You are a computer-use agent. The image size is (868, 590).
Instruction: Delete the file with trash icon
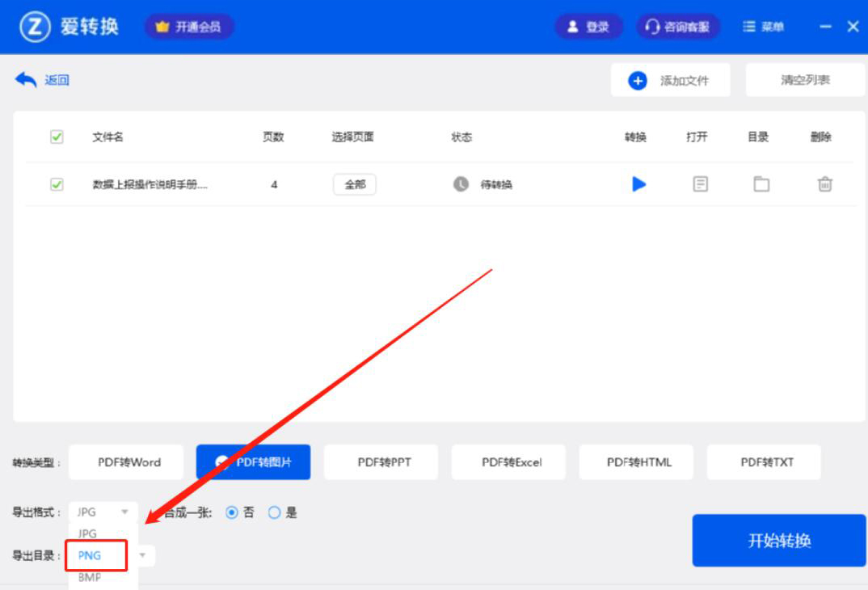[825, 183]
